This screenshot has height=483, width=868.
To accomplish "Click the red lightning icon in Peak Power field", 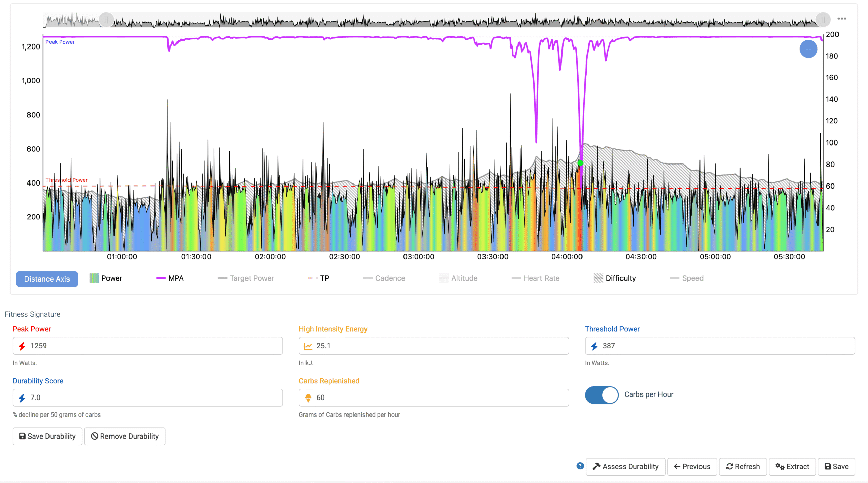I will [x=22, y=346].
